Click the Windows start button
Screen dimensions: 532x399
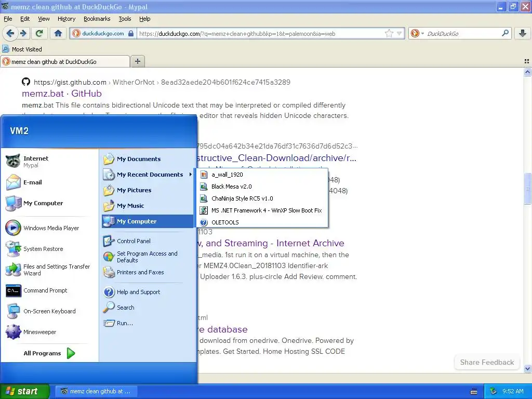coord(25,391)
